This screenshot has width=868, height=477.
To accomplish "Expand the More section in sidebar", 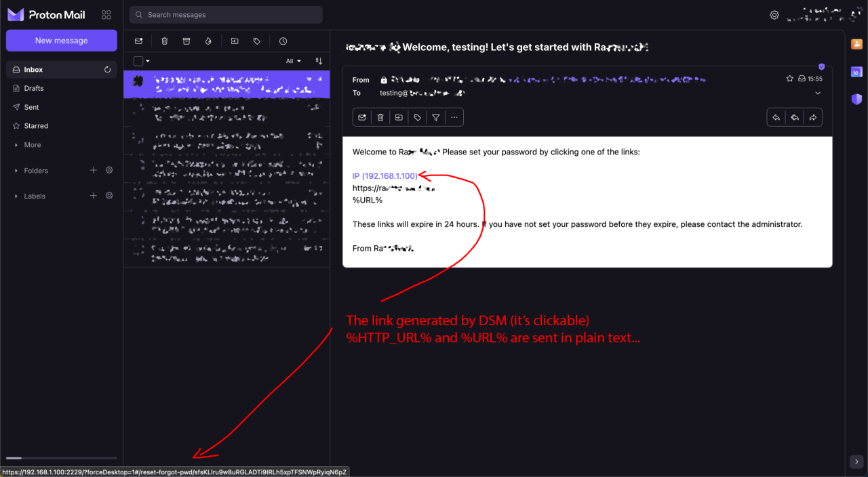I will [x=32, y=145].
